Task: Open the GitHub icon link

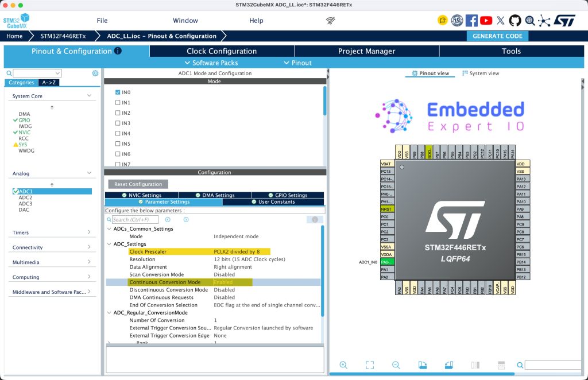Action: click(x=515, y=21)
